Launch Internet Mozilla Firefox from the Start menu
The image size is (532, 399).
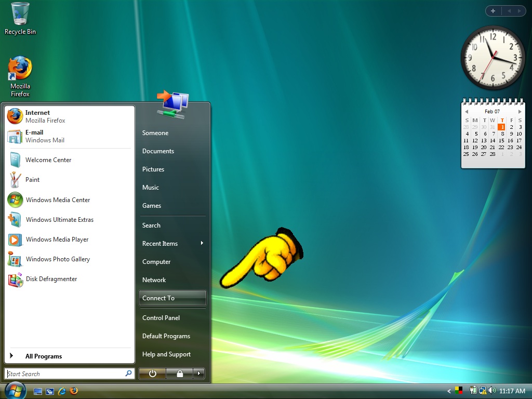click(70, 116)
